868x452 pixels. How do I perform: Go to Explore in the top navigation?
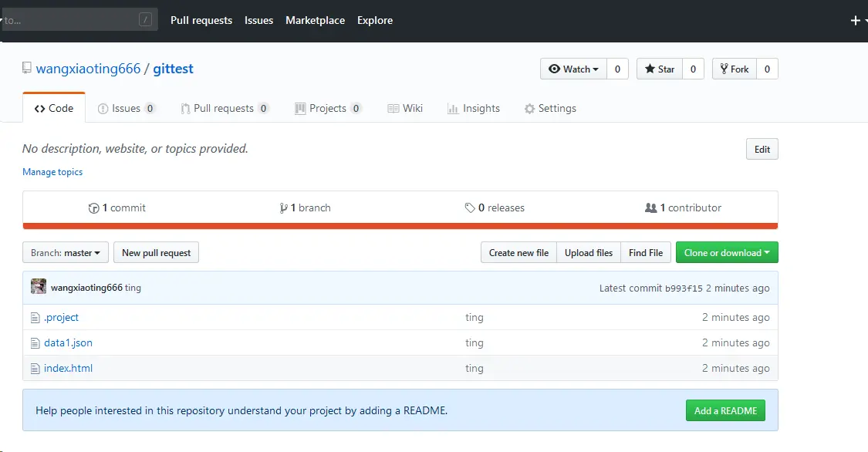pyautogui.click(x=375, y=21)
